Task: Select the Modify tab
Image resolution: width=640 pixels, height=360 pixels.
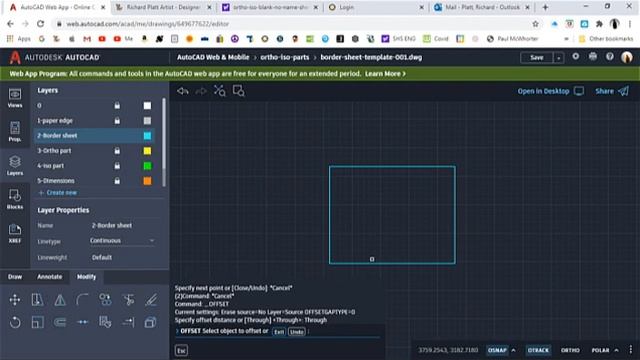Action: (x=87, y=277)
